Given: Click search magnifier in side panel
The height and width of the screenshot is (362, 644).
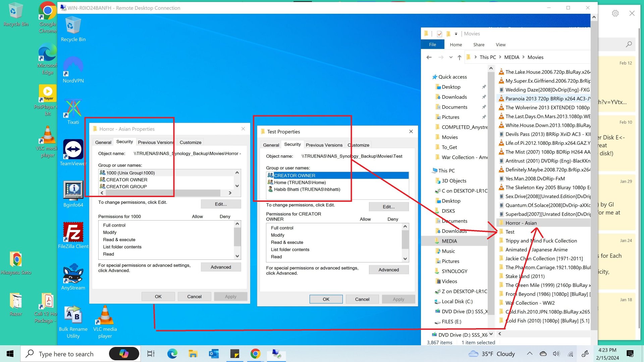Looking at the screenshot, I should click(x=629, y=44).
